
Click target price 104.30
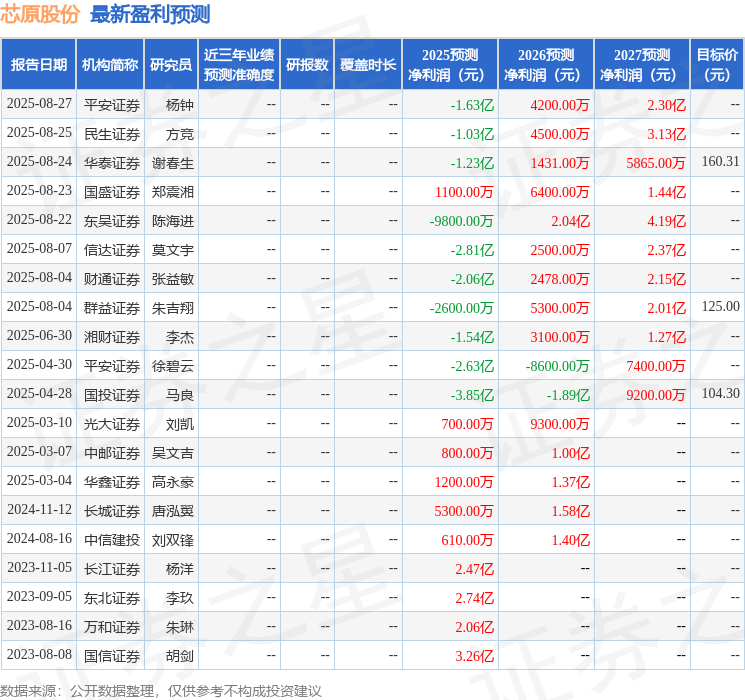click(720, 393)
